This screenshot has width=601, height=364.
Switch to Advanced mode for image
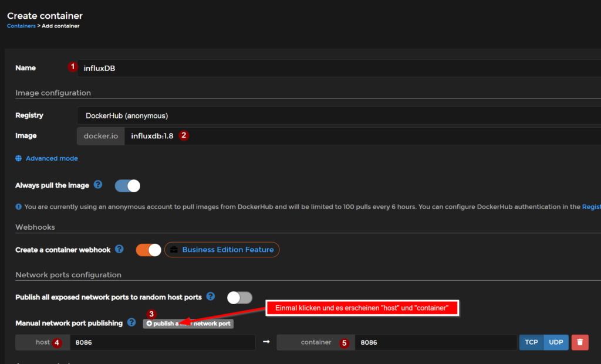point(52,158)
